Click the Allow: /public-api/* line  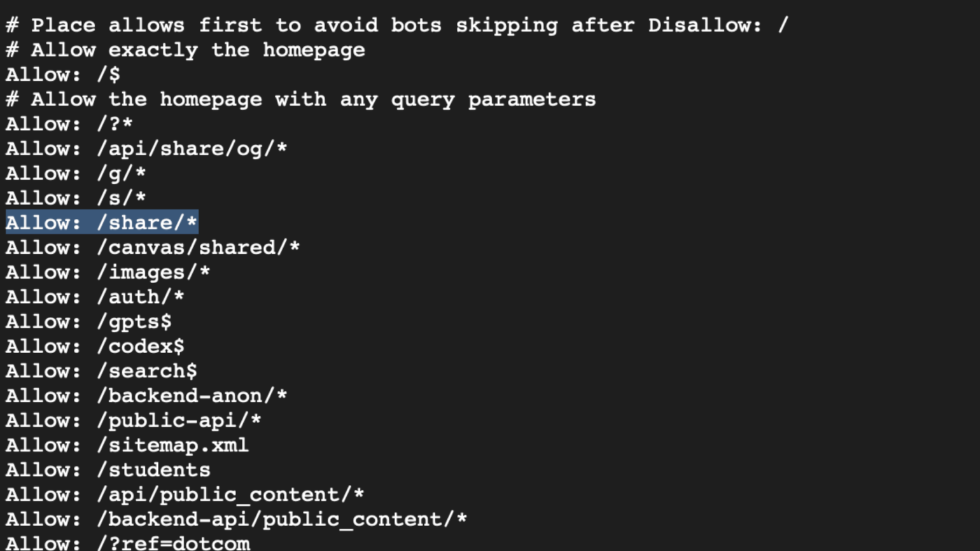coord(134,421)
